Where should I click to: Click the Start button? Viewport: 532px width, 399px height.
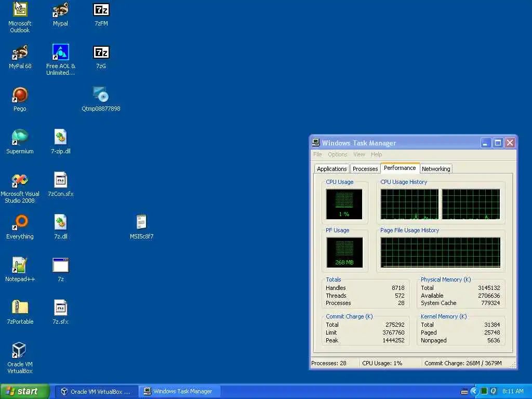pos(25,392)
